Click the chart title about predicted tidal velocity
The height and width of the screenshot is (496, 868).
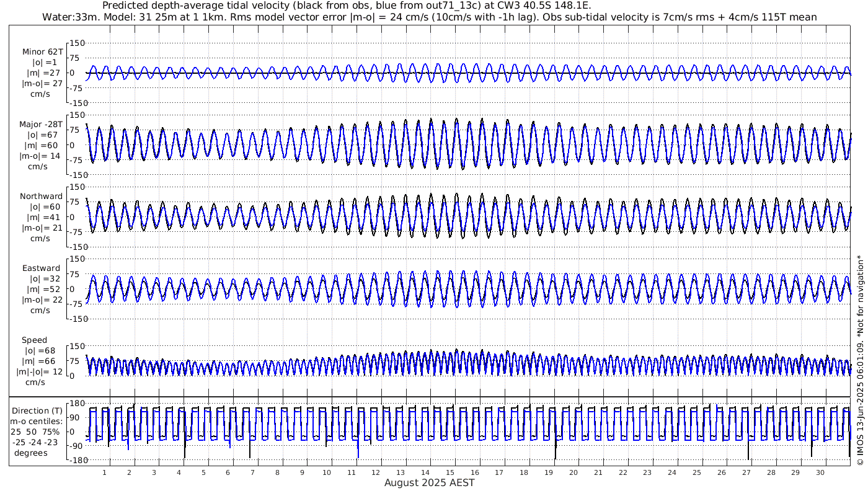pyautogui.click(x=347, y=6)
